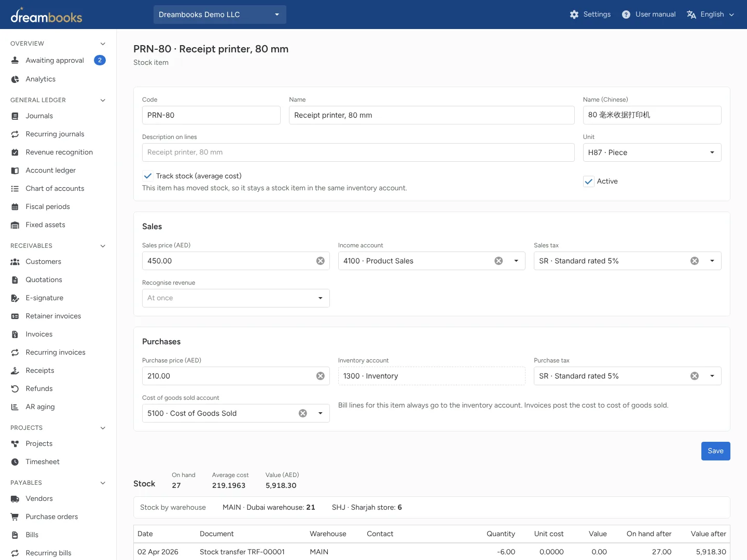The height and width of the screenshot is (560, 747).
Task: Clear the Income account selection
Action: pyautogui.click(x=499, y=261)
